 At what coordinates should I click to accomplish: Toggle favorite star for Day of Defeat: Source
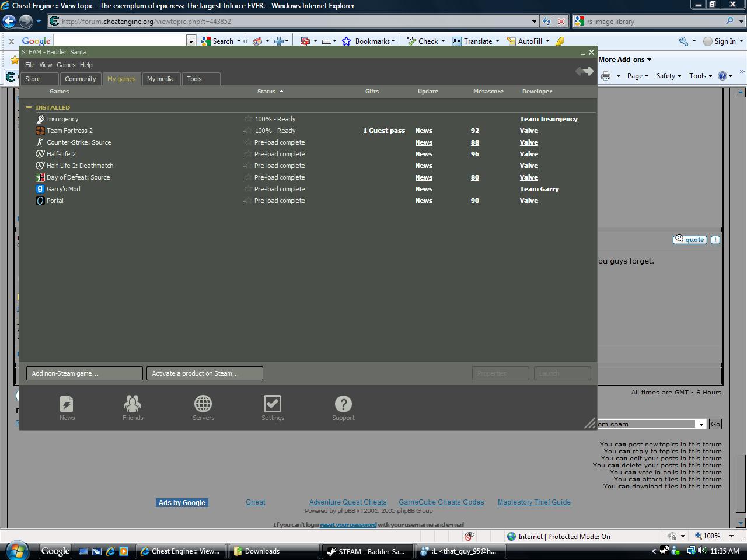[247, 177]
